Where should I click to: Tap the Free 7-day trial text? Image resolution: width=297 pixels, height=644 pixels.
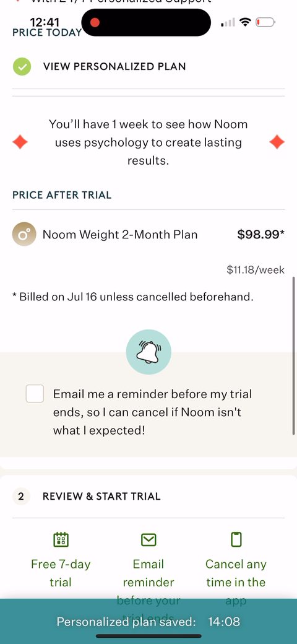click(x=61, y=573)
